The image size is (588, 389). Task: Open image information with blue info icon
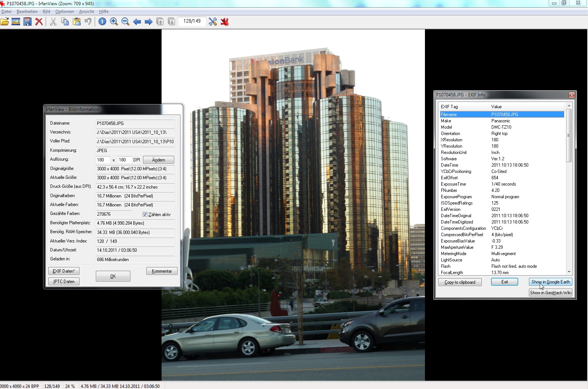pyautogui.click(x=102, y=22)
